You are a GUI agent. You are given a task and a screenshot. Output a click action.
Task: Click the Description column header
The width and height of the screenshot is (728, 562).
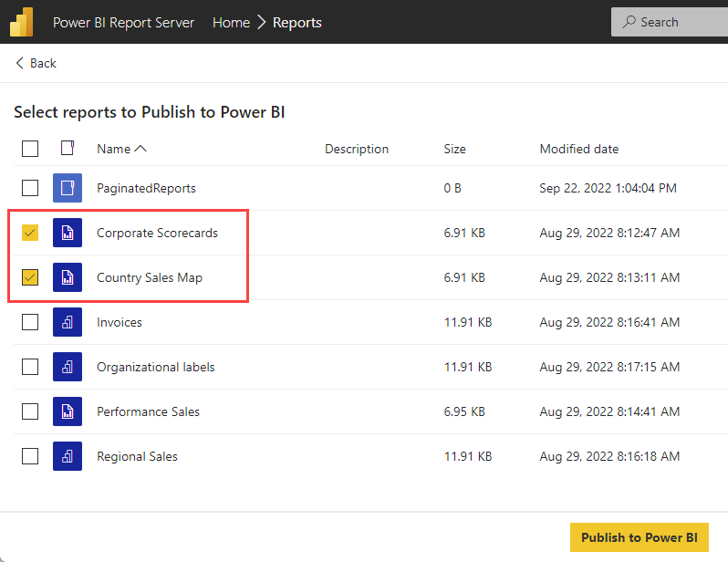[357, 149]
